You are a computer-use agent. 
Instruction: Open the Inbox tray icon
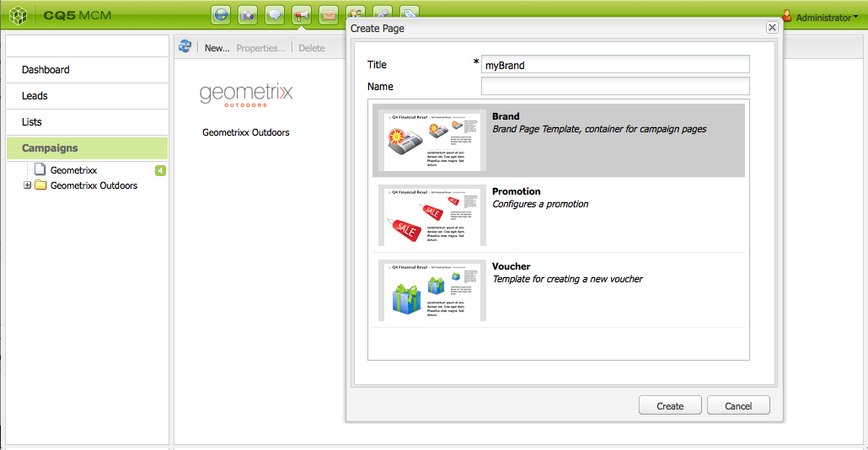(x=329, y=15)
